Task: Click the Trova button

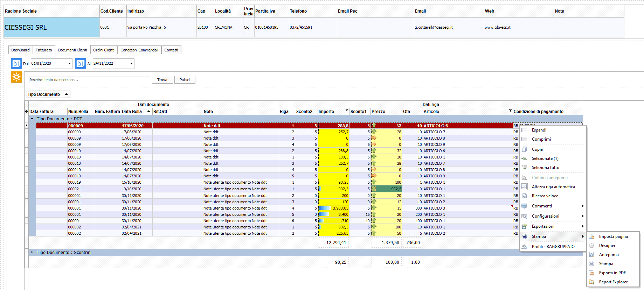Action: tap(162, 80)
